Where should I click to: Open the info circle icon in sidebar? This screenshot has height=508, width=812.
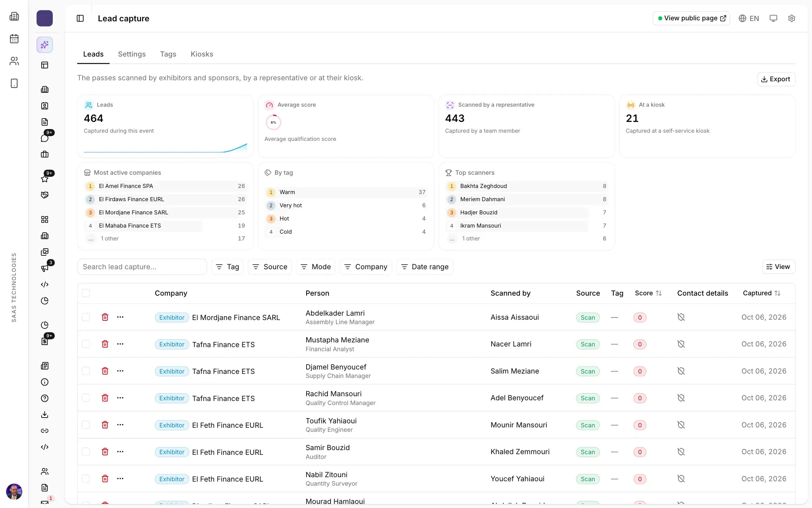click(45, 382)
